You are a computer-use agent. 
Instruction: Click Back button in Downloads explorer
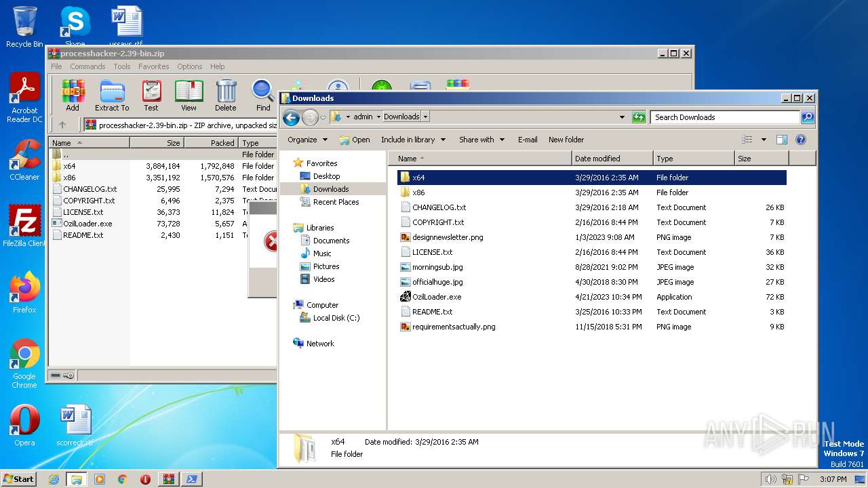click(292, 117)
